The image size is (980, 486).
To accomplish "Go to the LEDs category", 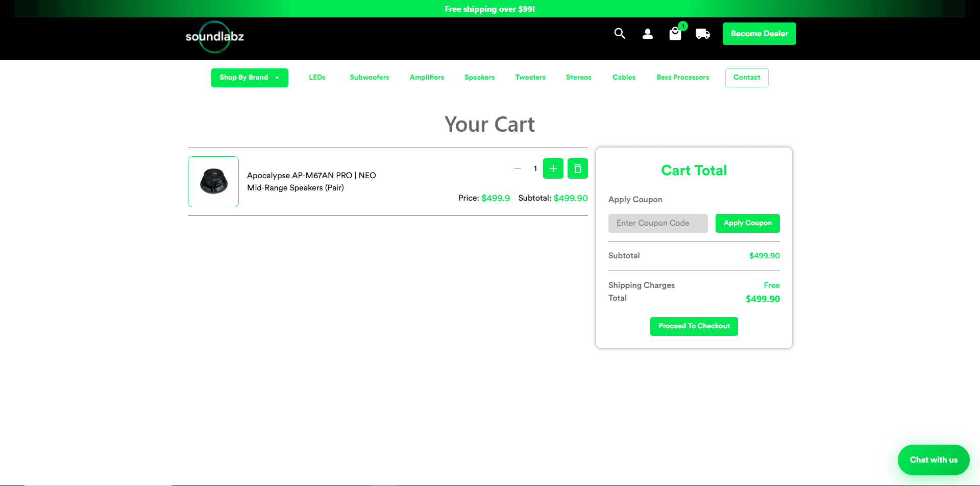I will point(317,78).
